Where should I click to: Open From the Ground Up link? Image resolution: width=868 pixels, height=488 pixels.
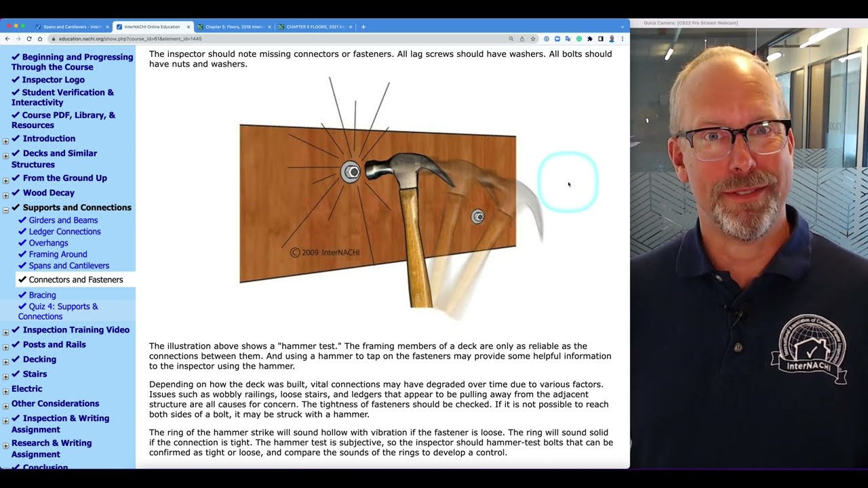coord(64,178)
